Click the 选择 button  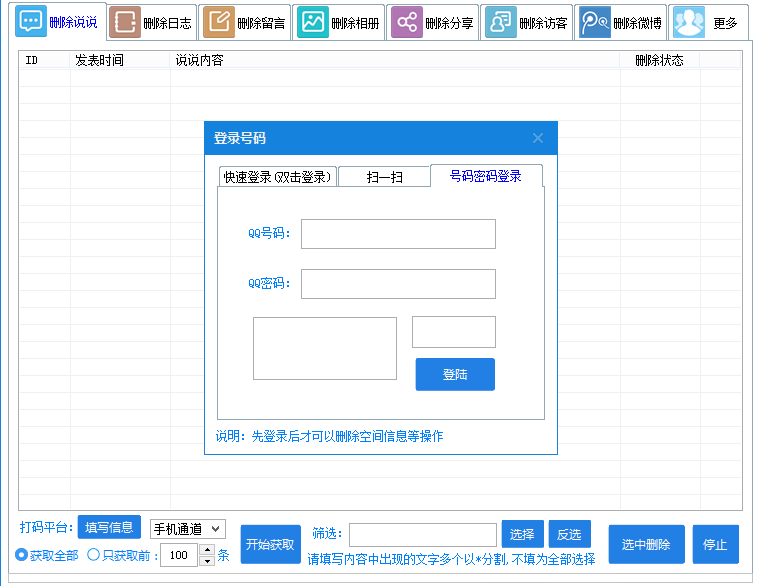tap(523, 534)
